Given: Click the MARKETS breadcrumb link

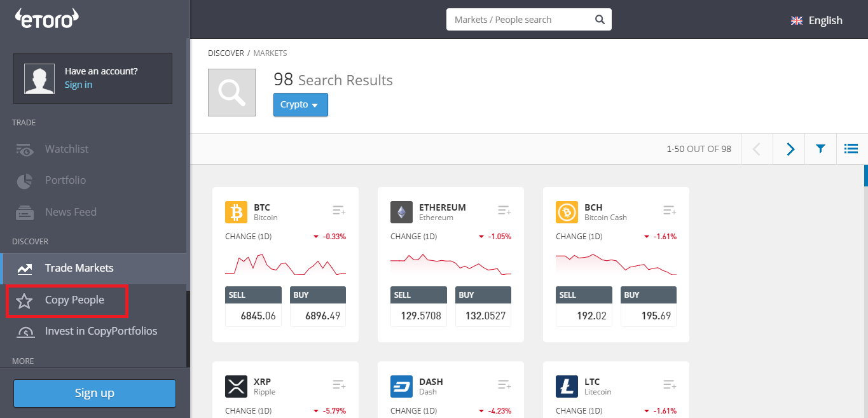Looking at the screenshot, I should point(270,53).
